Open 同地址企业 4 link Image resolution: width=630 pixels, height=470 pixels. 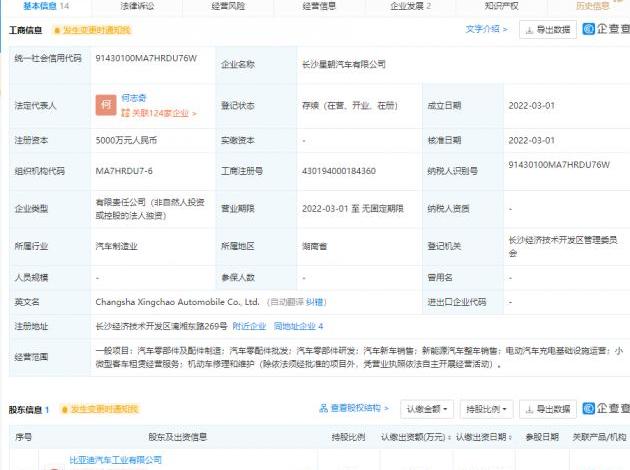click(298, 326)
